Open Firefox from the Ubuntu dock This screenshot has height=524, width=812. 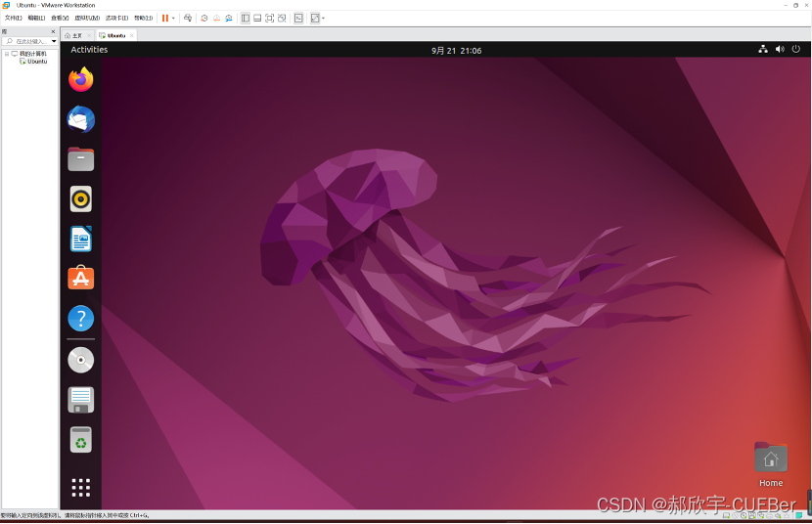[81, 79]
